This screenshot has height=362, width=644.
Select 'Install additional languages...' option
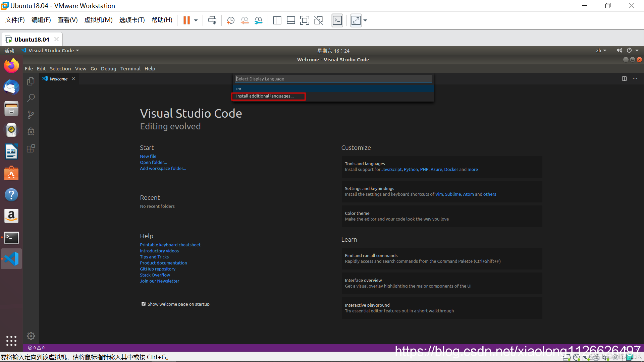click(x=265, y=96)
